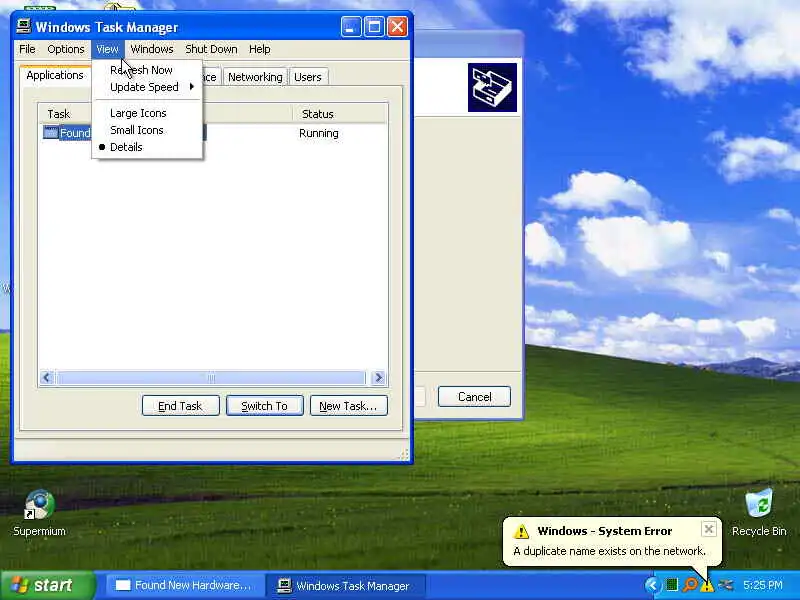The width and height of the screenshot is (800, 600).
Task: Switch to the Users tab
Action: [308, 77]
